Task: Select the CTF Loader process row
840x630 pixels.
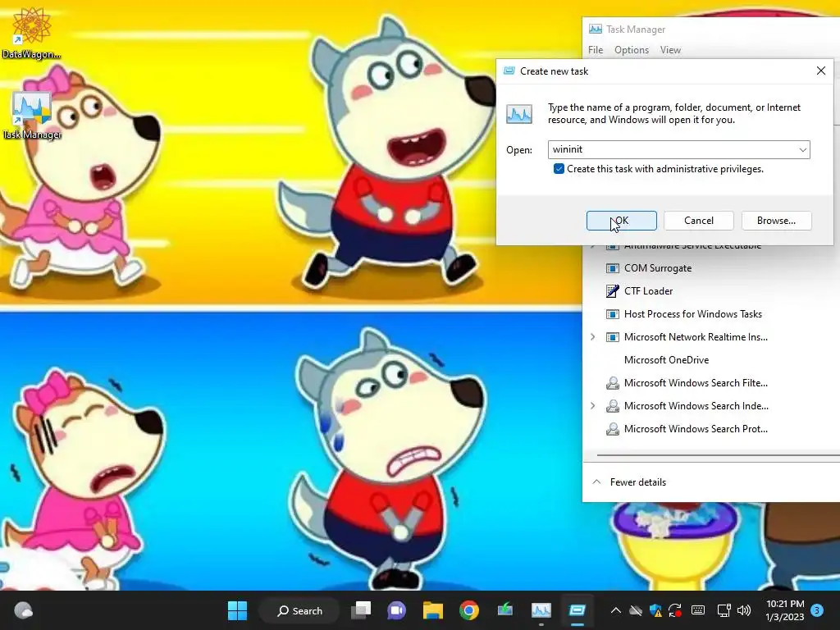Action: point(711,291)
